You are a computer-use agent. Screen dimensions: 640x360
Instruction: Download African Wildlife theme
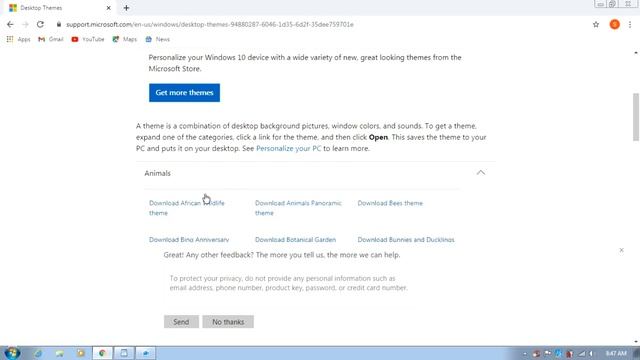(187, 208)
